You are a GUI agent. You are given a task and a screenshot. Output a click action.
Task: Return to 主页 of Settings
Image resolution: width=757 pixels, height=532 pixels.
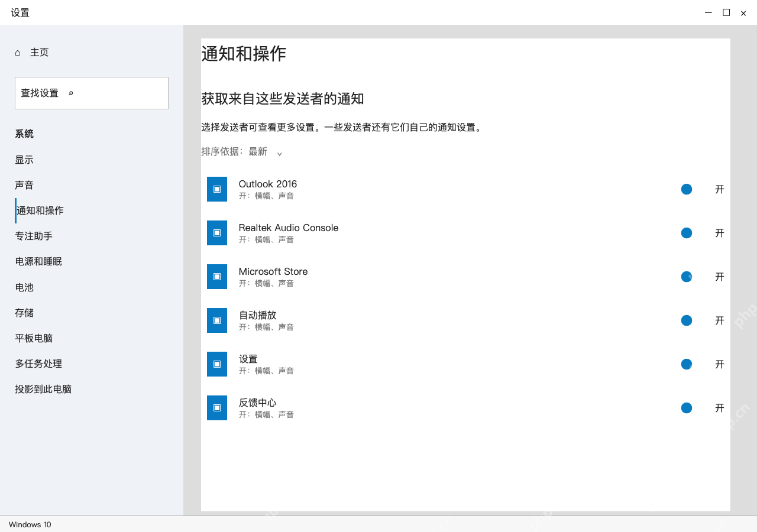pos(40,53)
